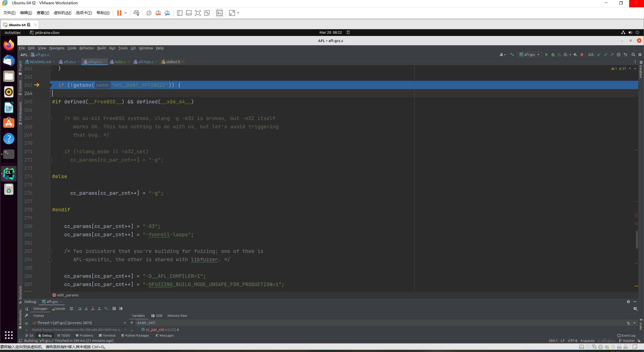Viewport: 644px width, 352px height.
Task: Expand Thread-1 frames dropdown
Action: point(125,323)
